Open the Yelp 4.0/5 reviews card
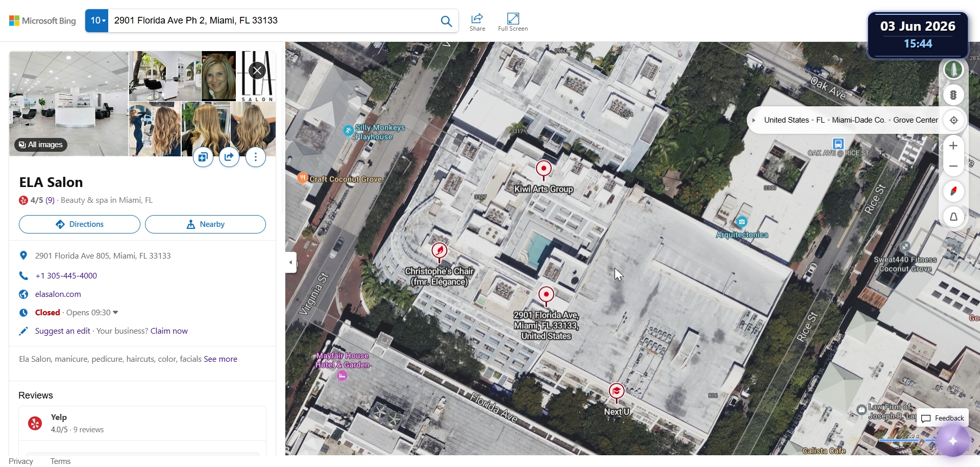This screenshot has height=467, width=980. point(142,423)
